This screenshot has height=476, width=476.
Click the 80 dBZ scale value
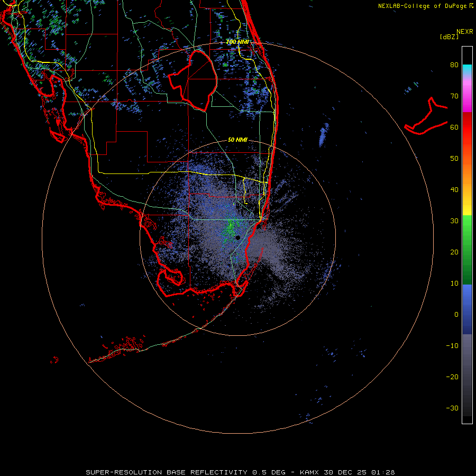pos(454,65)
